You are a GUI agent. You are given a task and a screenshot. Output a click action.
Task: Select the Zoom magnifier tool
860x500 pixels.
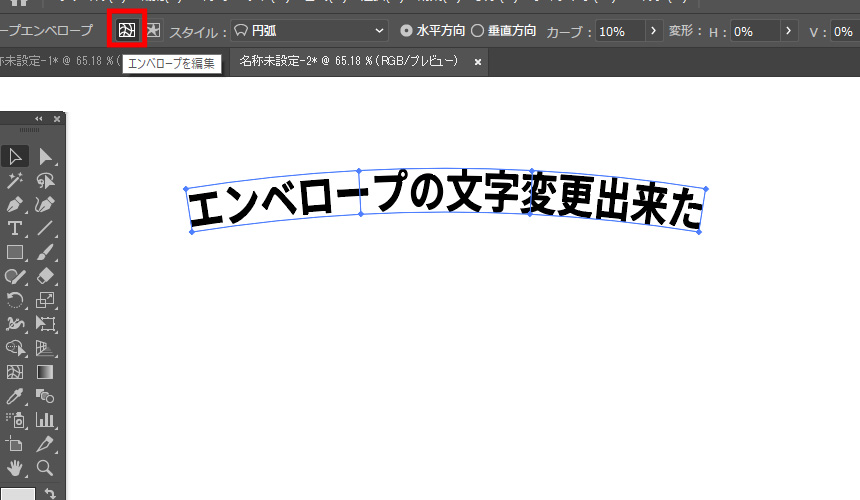[45, 468]
